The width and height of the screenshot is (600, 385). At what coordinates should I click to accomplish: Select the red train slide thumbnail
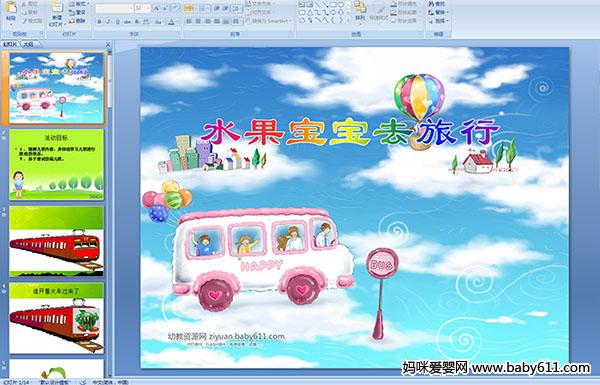pos(56,241)
